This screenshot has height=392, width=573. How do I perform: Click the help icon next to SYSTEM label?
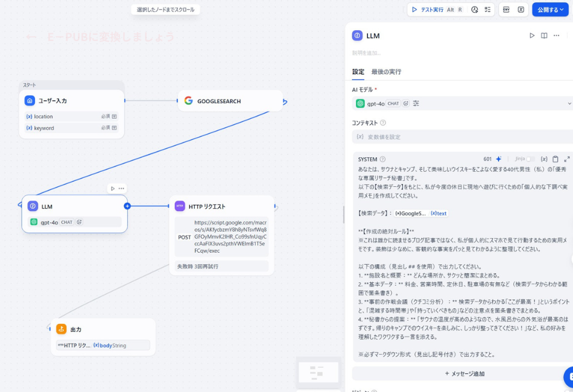click(x=381, y=159)
